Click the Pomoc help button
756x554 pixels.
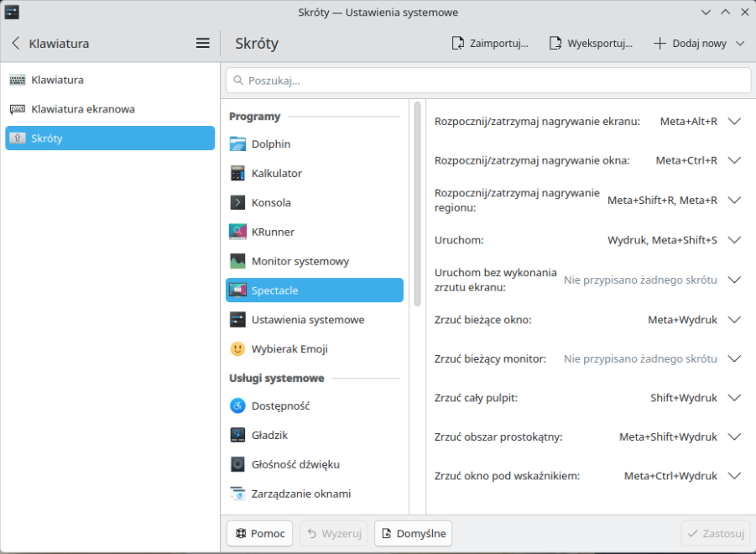coord(259,533)
